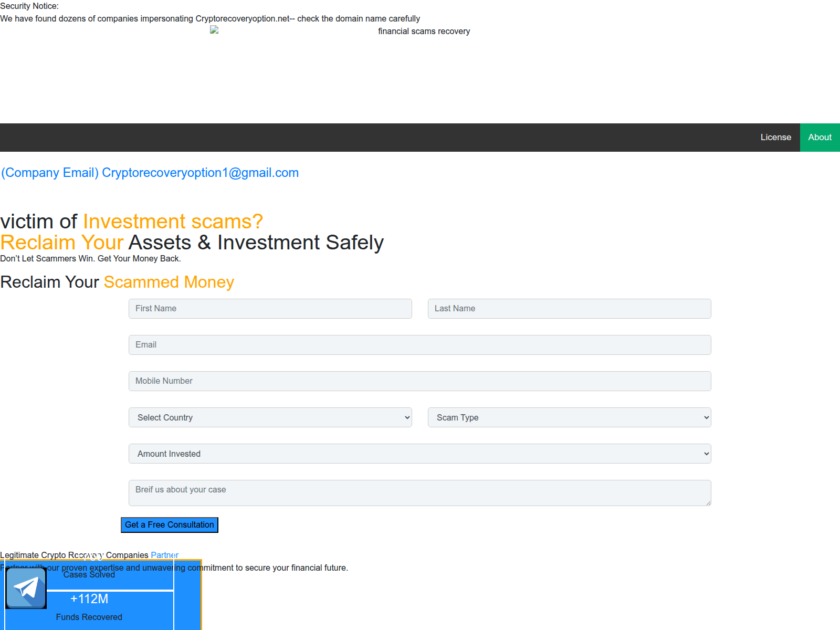Focus the Email input field
Screen dimensions: 840x630
point(419,344)
